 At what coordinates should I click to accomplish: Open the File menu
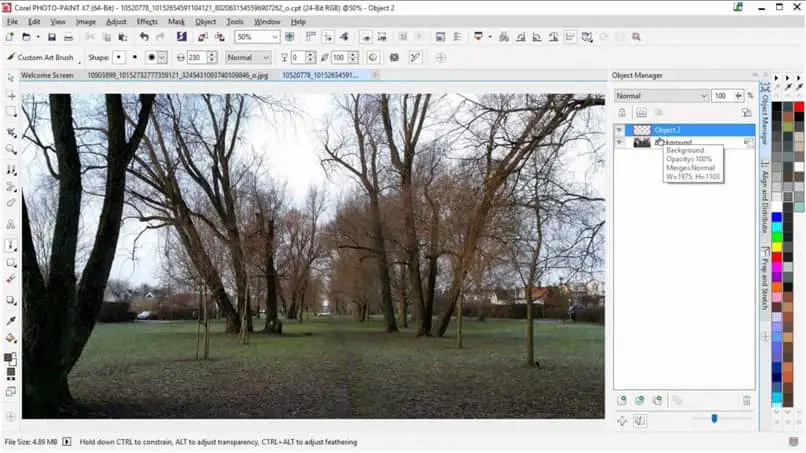pos(12,22)
